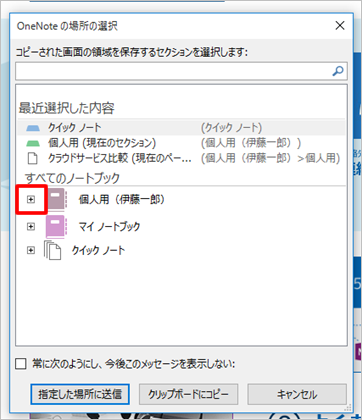This screenshot has height=420, width=362.
Task: Expand the 個人用（伊藤一郎） notebook
Action: click(x=31, y=199)
